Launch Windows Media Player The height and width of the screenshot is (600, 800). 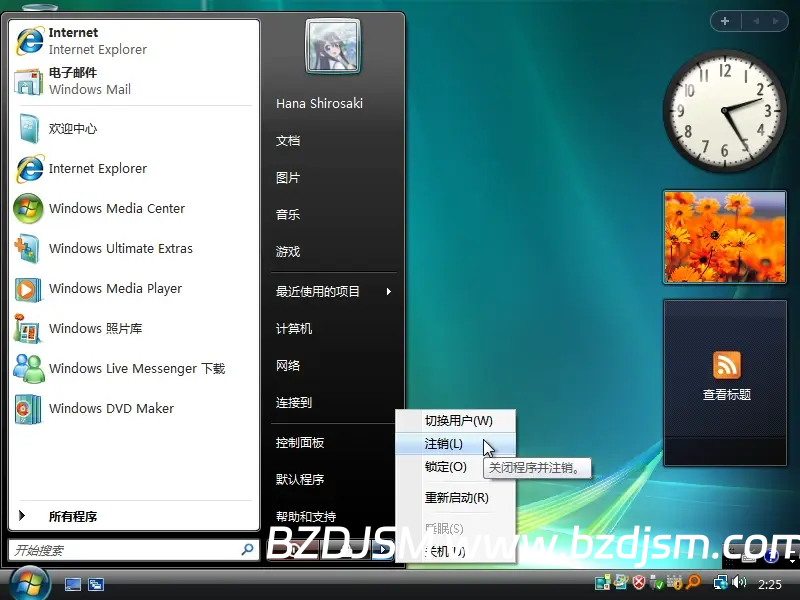134,288
